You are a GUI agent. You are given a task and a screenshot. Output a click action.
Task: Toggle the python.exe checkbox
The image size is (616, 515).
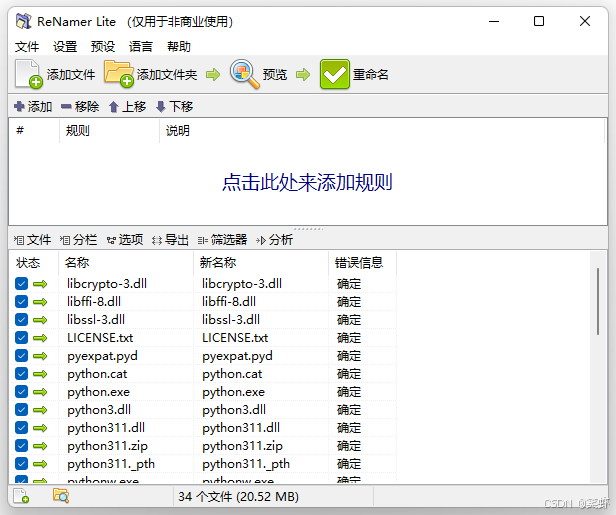22,392
